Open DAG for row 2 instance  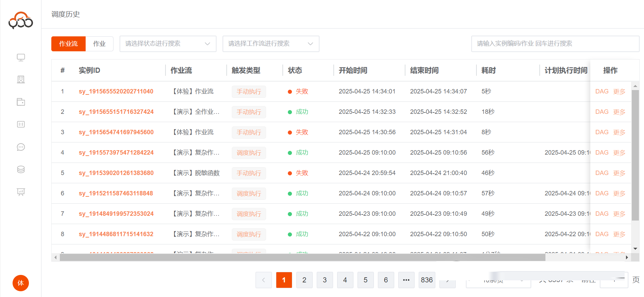pyautogui.click(x=602, y=112)
